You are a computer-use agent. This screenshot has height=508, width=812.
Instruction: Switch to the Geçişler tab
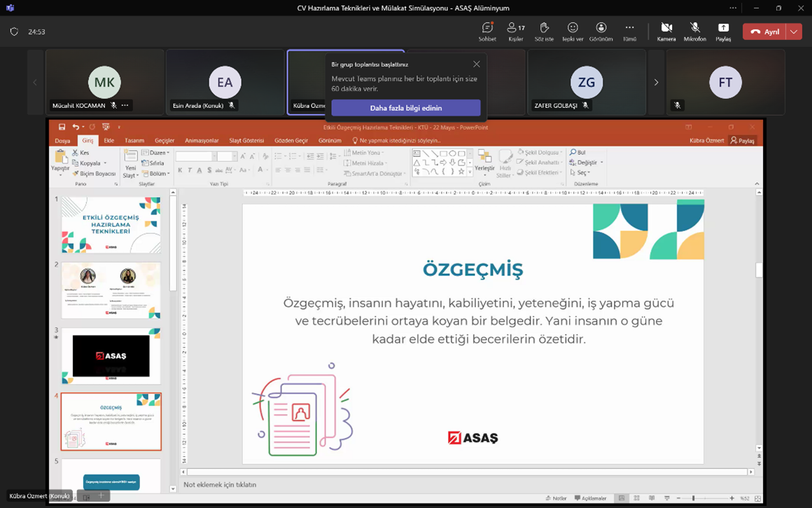tap(164, 140)
